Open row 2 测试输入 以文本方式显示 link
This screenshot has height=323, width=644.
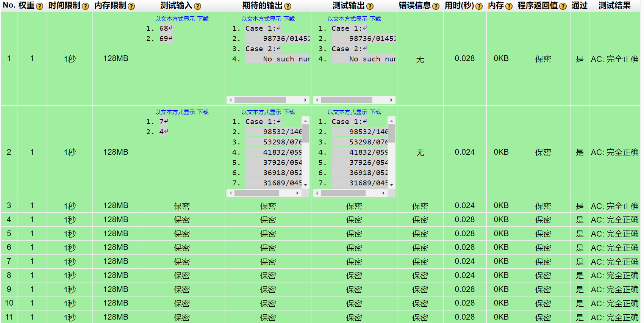click(175, 112)
